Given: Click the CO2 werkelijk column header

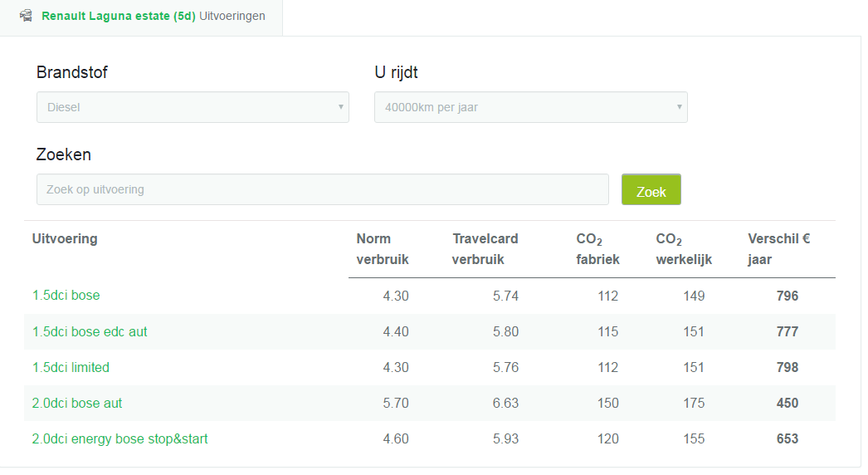Looking at the screenshot, I should [x=680, y=249].
